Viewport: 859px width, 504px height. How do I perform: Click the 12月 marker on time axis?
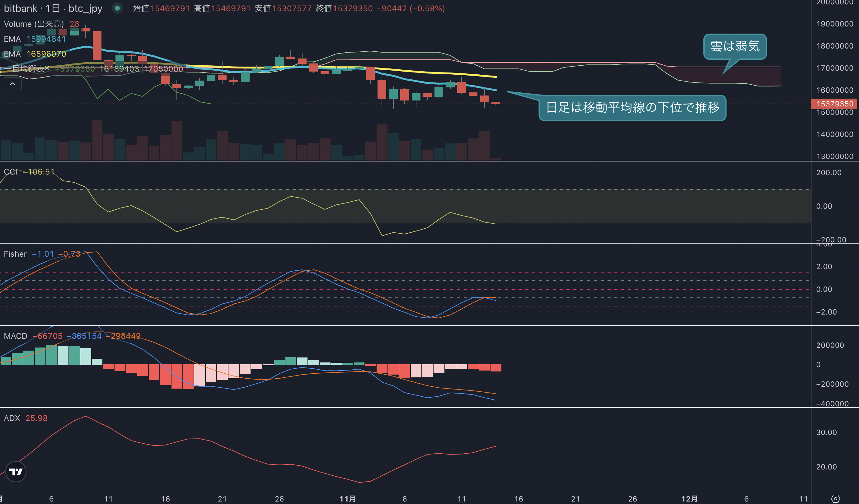coord(689,498)
